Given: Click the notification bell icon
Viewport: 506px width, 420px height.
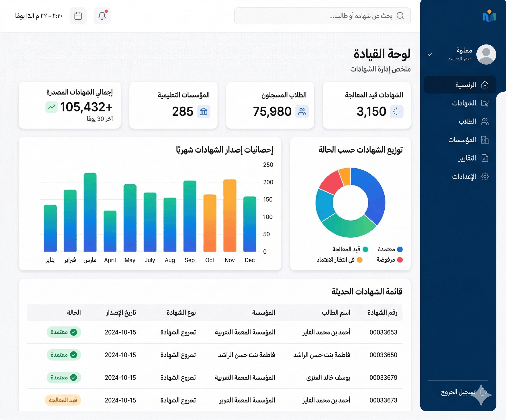Looking at the screenshot, I should 102,16.
